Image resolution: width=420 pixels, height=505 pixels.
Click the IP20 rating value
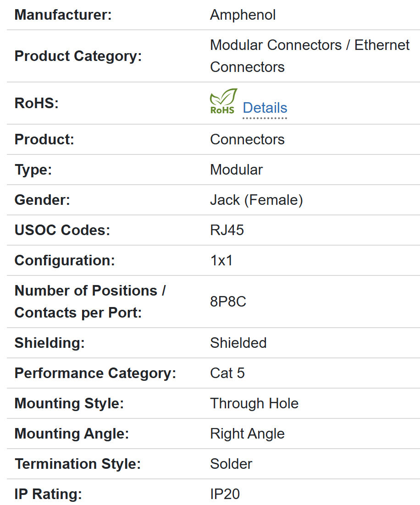[x=225, y=494]
